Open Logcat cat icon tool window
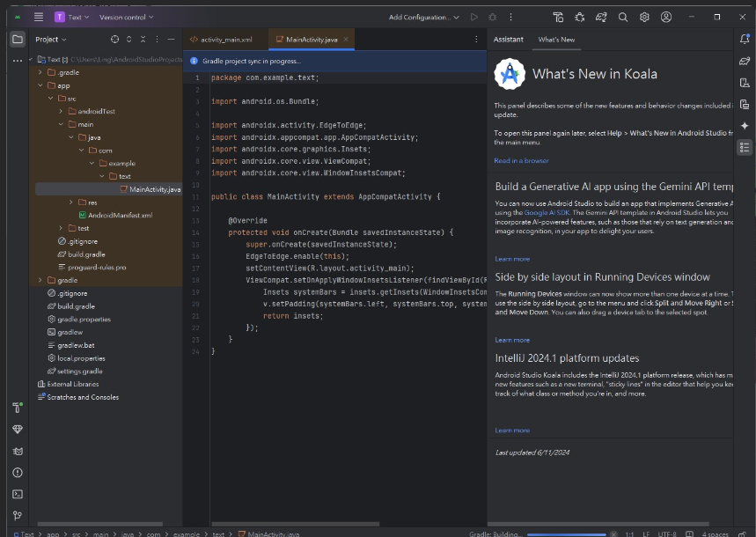This screenshot has height=537, width=756. click(18, 451)
